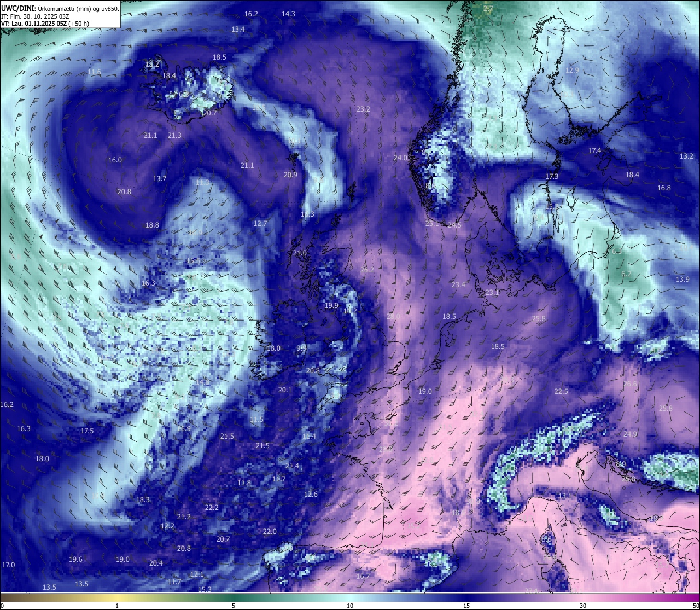Click the value 17.3 over the Baltic
The image size is (700, 610).
pos(552,176)
